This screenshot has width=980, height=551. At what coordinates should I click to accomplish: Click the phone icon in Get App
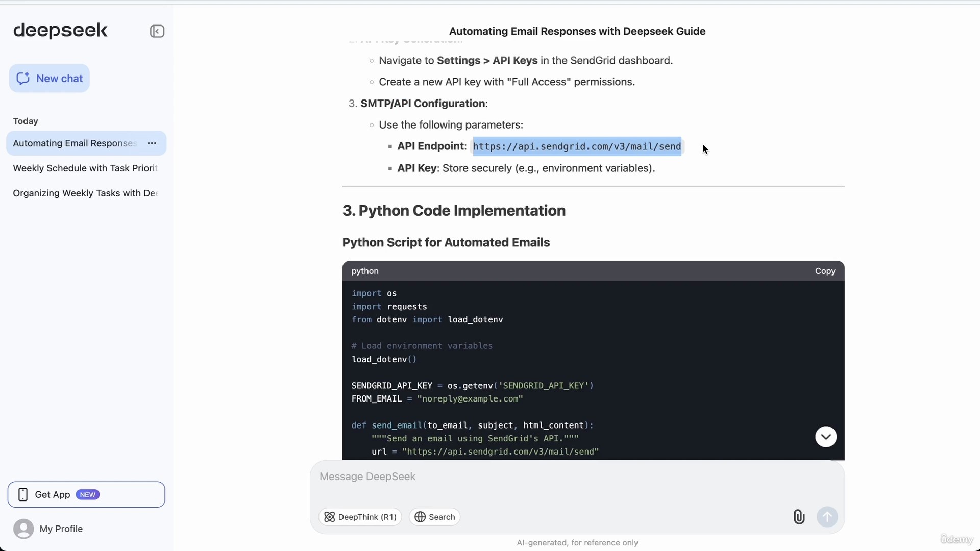click(23, 494)
